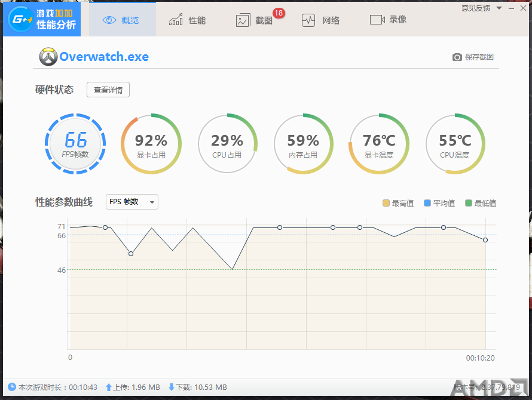Click the camera icon for 保存截图

pos(457,57)
